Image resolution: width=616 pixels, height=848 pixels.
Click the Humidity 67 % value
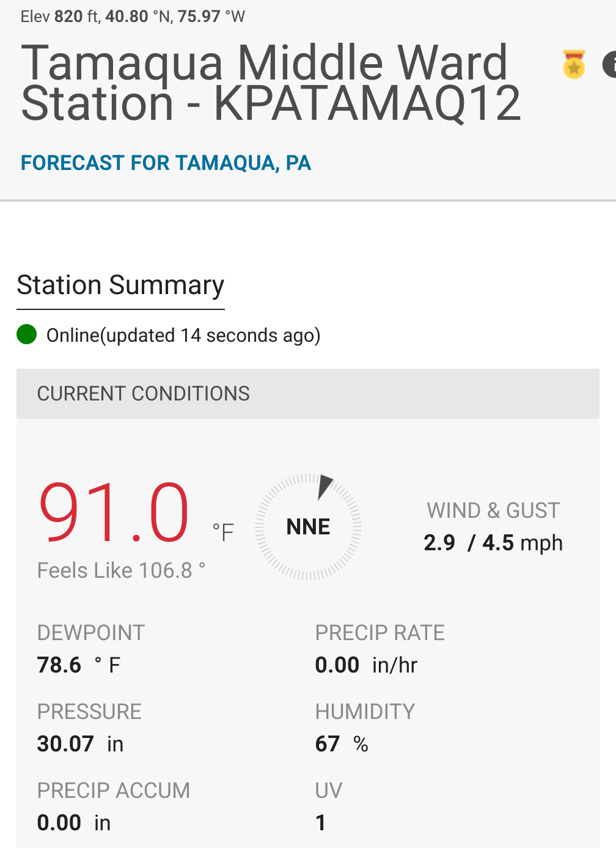click(342, 743)
